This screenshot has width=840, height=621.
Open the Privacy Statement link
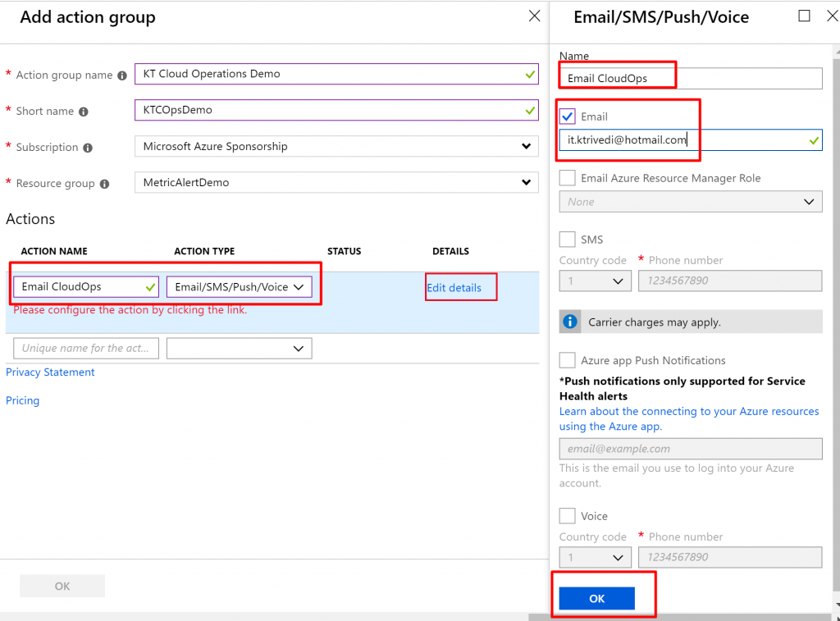(x=50, y=372)
